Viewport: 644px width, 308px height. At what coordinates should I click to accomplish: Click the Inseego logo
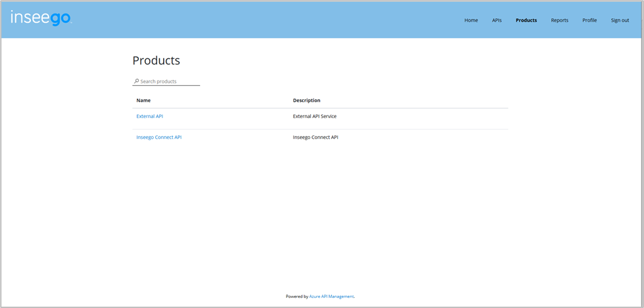[41, 18]
